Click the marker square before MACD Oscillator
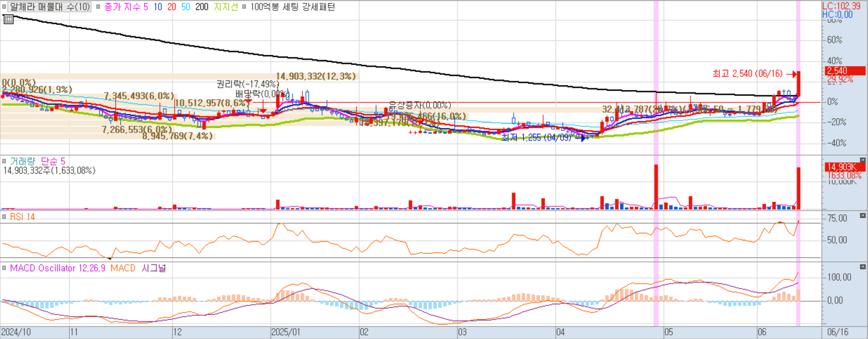 [4, 268]
